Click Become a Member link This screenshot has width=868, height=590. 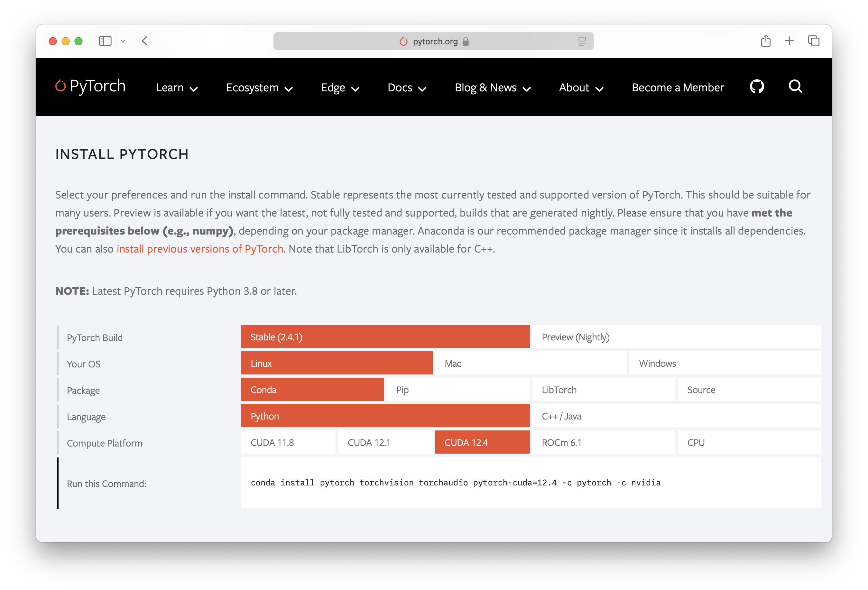tap(678, 88)
